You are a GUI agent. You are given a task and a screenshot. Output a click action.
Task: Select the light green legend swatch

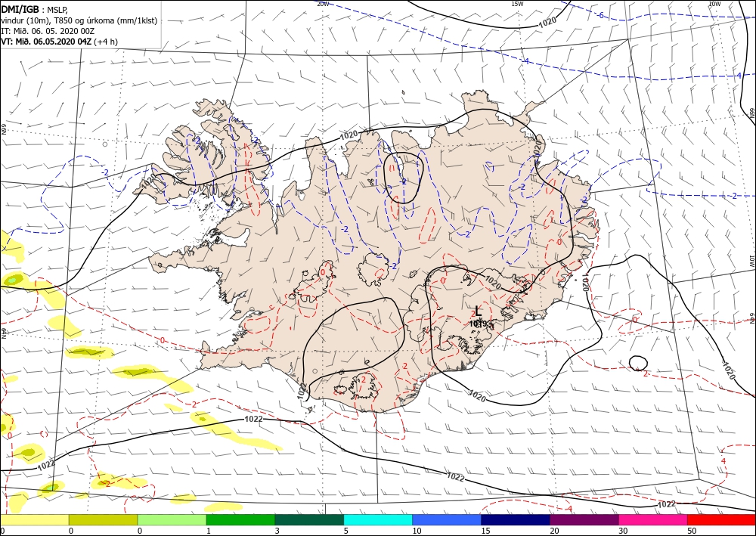[172, 519]
